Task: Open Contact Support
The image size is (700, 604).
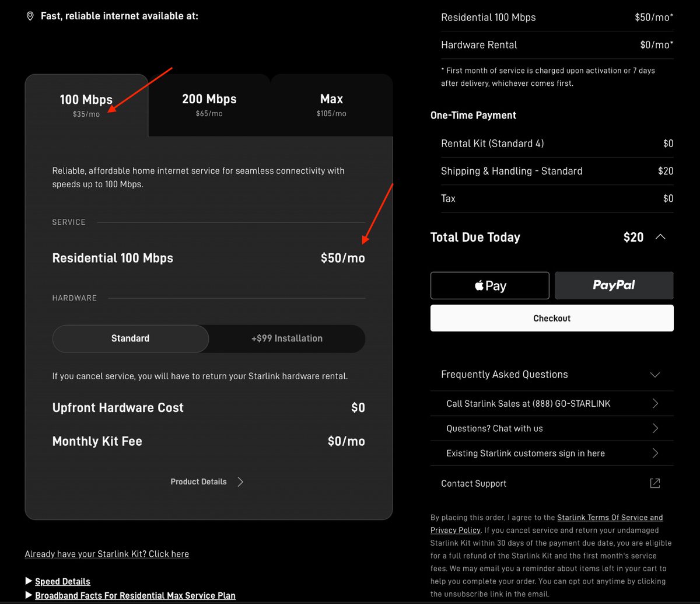Action: tap(552, 483)
